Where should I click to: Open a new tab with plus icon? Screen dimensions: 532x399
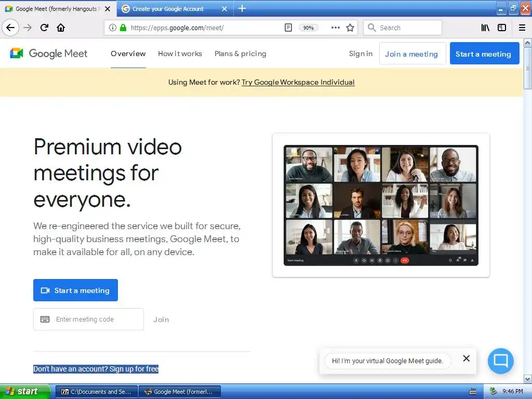click(x=242, y=8)
